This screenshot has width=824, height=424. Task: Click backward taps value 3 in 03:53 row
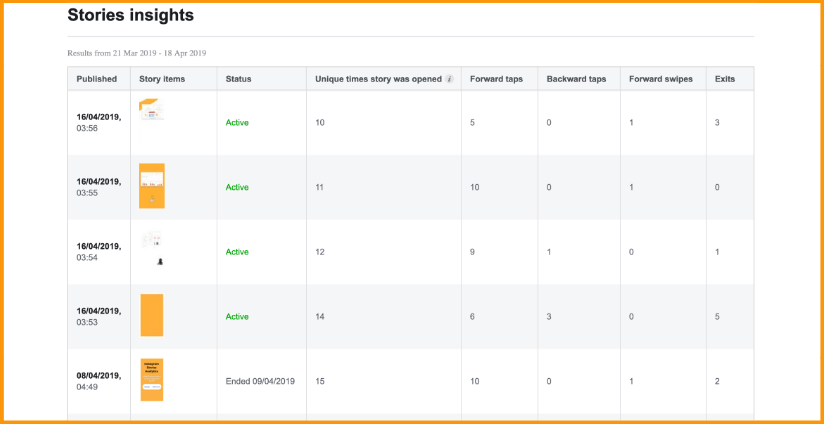(x=549, y=316)
